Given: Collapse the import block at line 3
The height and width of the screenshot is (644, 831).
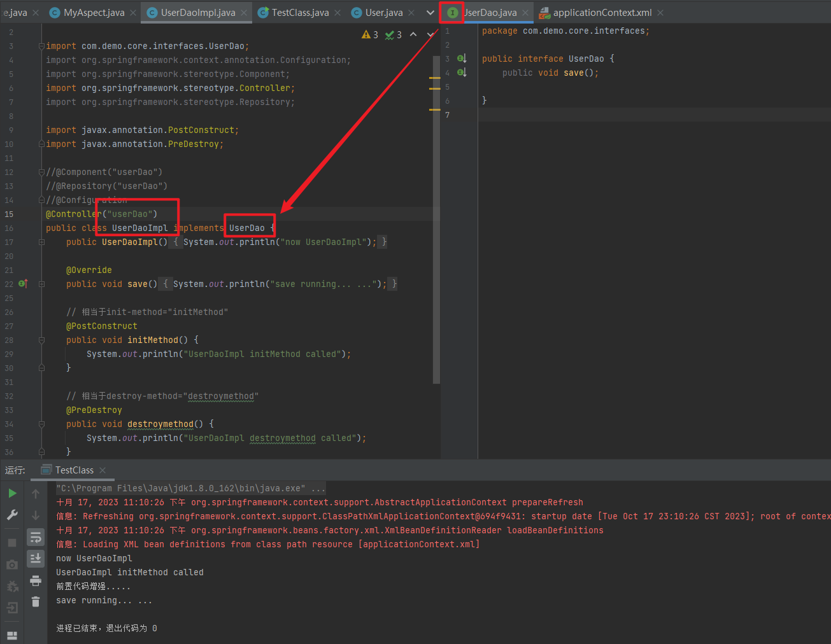Looking at the screenshot, I should [x=41, y=46].
